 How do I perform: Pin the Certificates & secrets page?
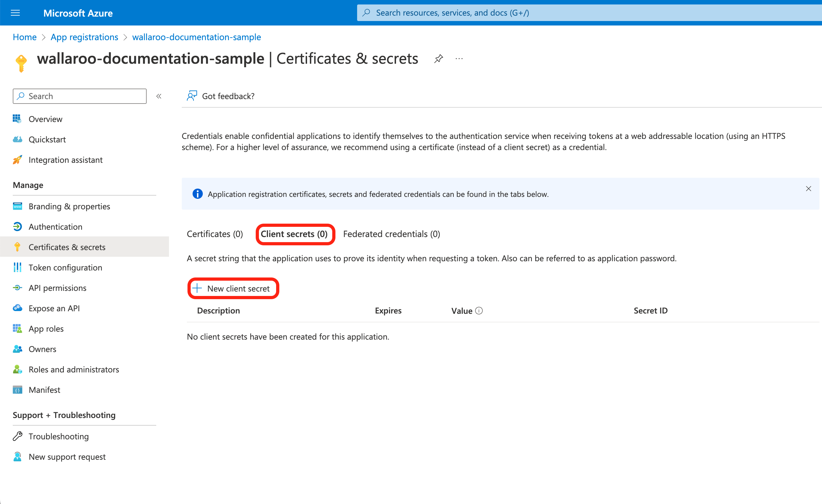coord(438,59)
